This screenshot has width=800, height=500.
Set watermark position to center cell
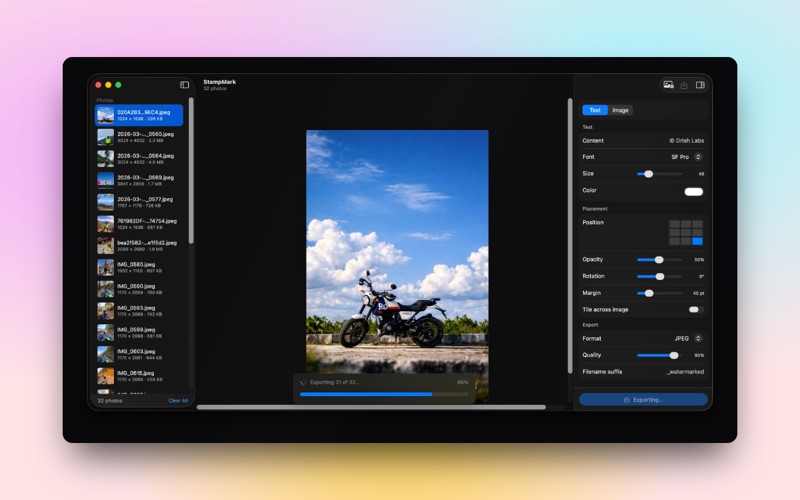686,233
